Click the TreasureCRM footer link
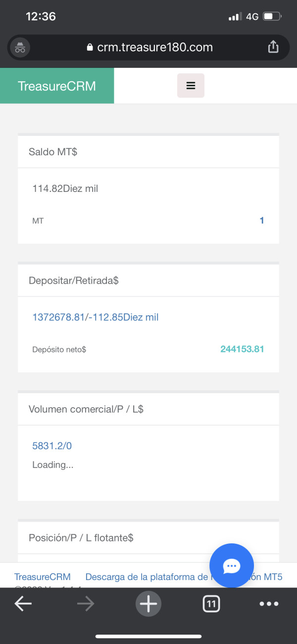 pyautogui.click(x=43, y=577)
